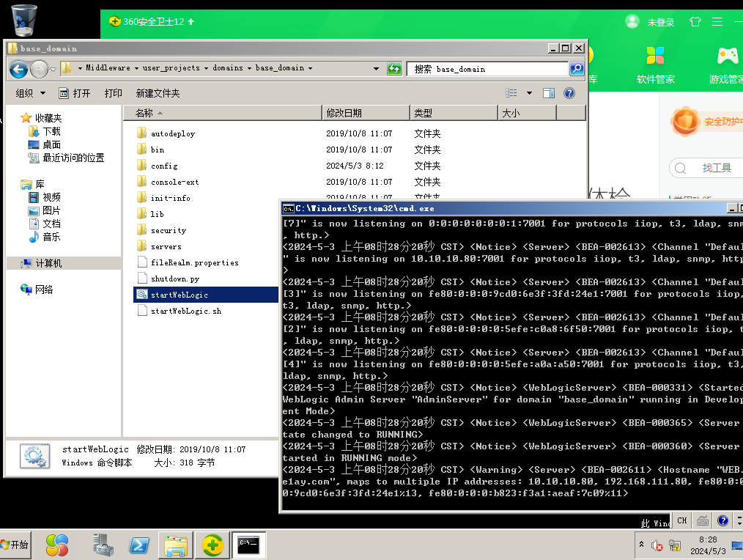Expand arrow after base_domain in breadcrumb
The width and height of the screenshot is (743, 560).
tap(311, 68)
